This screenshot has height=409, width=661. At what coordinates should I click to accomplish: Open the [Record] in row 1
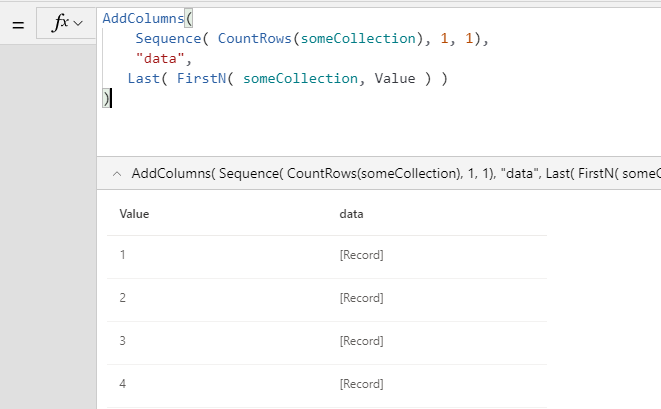point(361,255)
